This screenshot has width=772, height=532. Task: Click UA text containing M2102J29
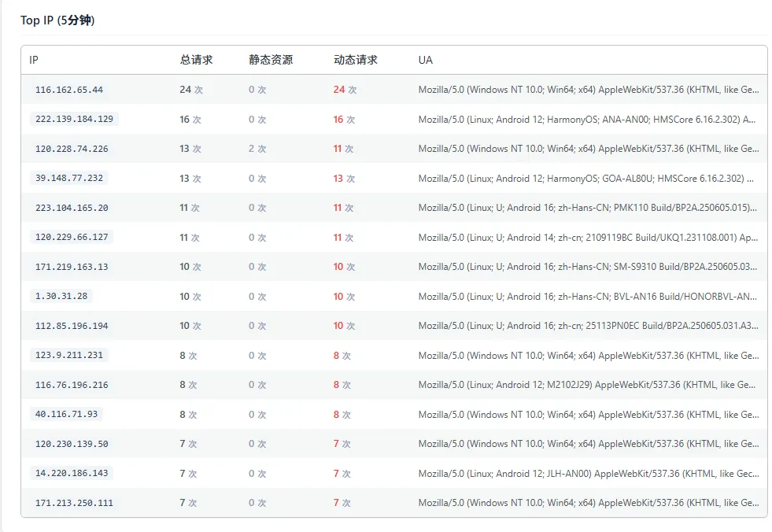tap(587, 385)
